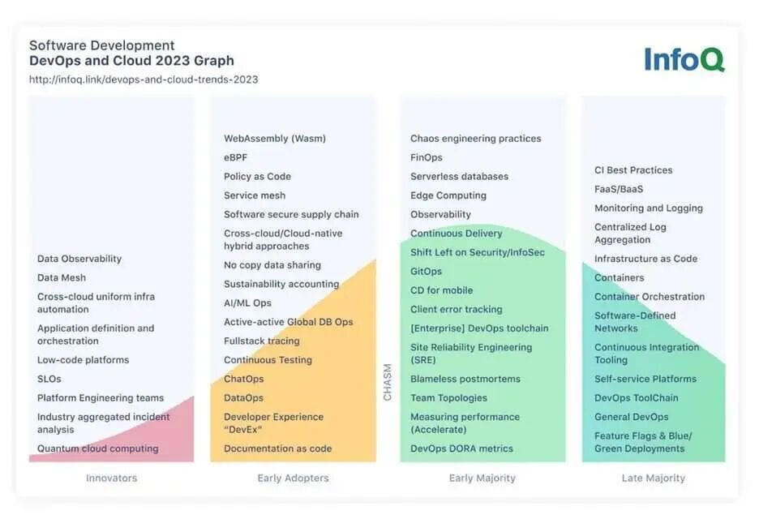The image size is (759, 532).
Task: Click "Chaos engineering practices" text
Action: click(x=475, y=139)
